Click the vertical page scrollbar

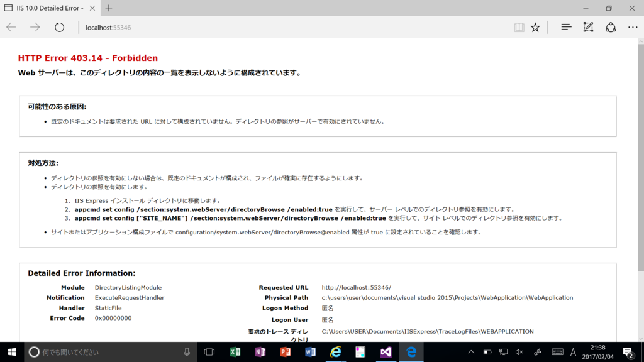[641, 158]
